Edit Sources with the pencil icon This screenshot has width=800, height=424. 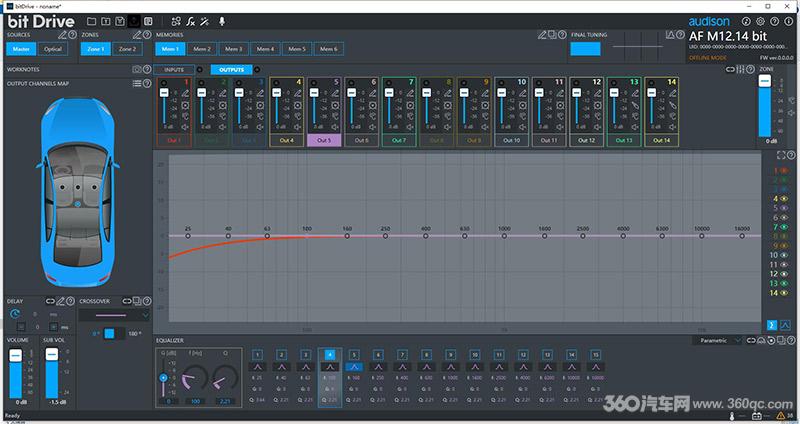(x=62, y=35)
